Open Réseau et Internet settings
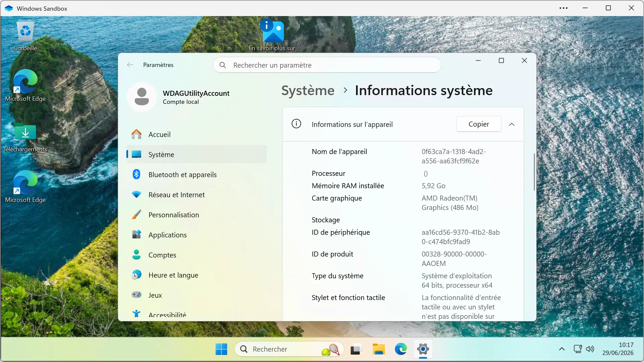 coord(197,195)
